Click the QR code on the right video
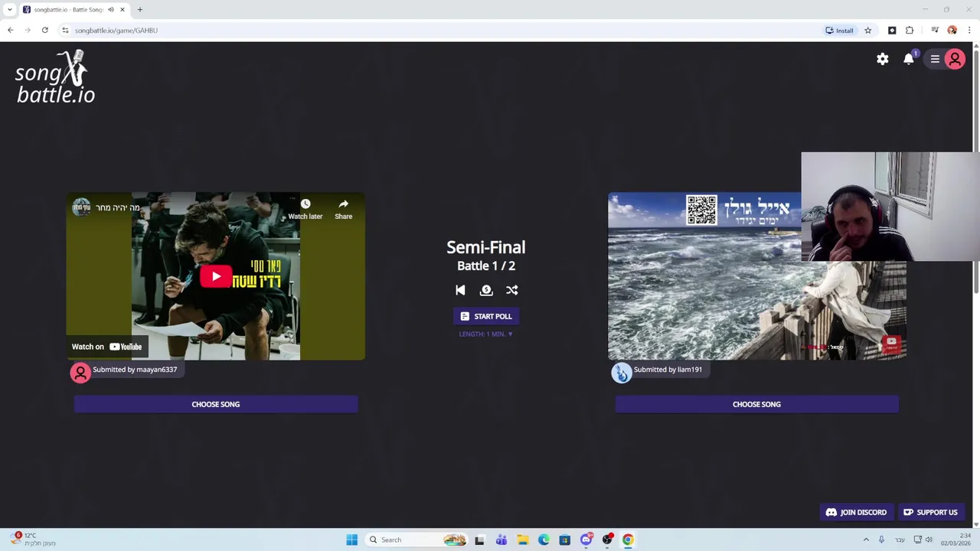 point(701,210)
